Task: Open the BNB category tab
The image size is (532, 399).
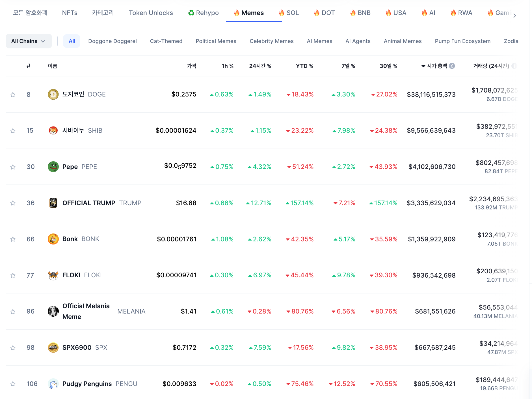Action: click(360, 13)
